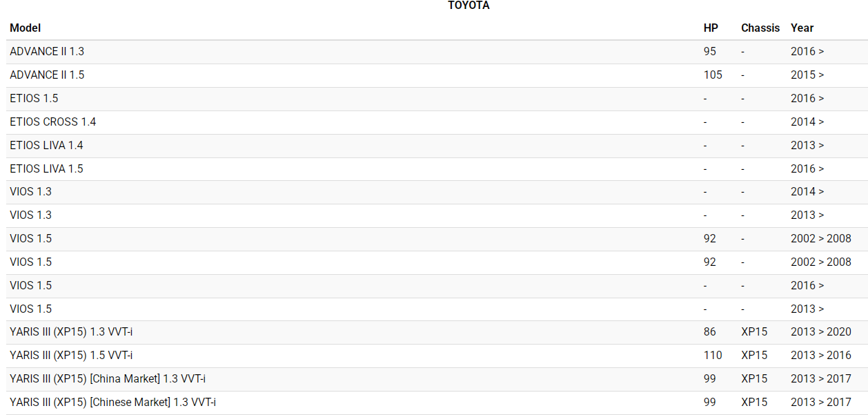Click the Chassis column header
The width and height of the screenshot is (868, 415).
(760, 28)
